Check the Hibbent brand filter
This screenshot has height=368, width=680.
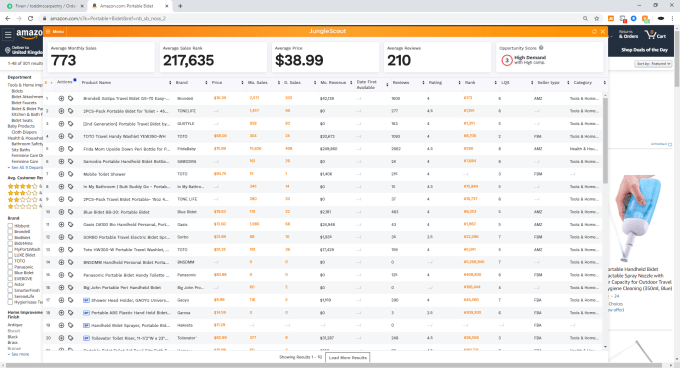point(10,226)
